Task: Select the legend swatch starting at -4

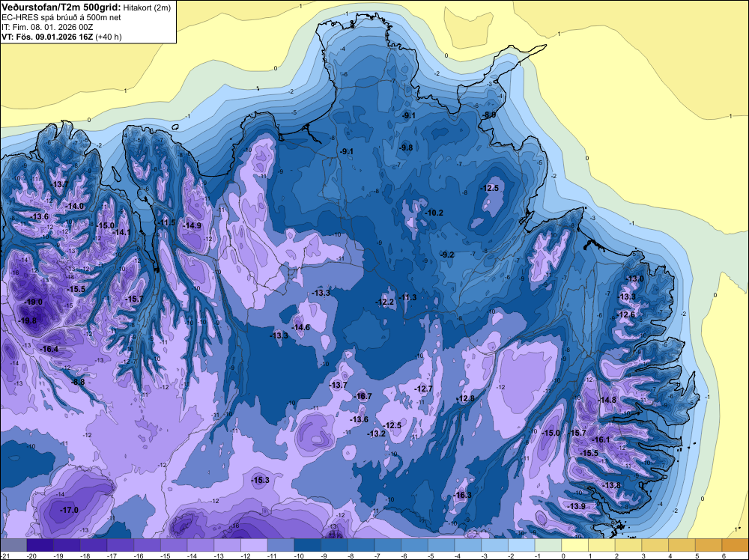Action: click(x=468, y=545)
